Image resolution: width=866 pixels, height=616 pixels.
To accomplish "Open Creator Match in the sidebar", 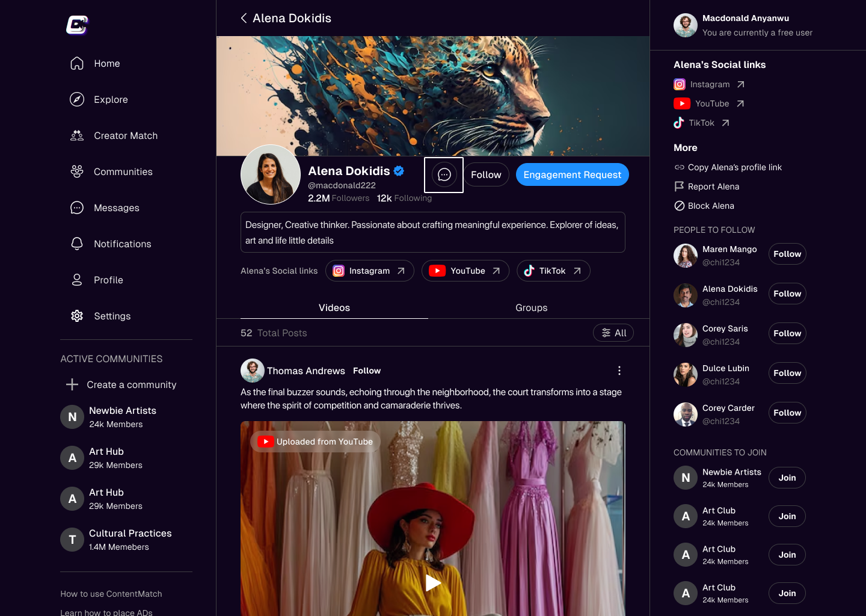I will click(125, 136).
